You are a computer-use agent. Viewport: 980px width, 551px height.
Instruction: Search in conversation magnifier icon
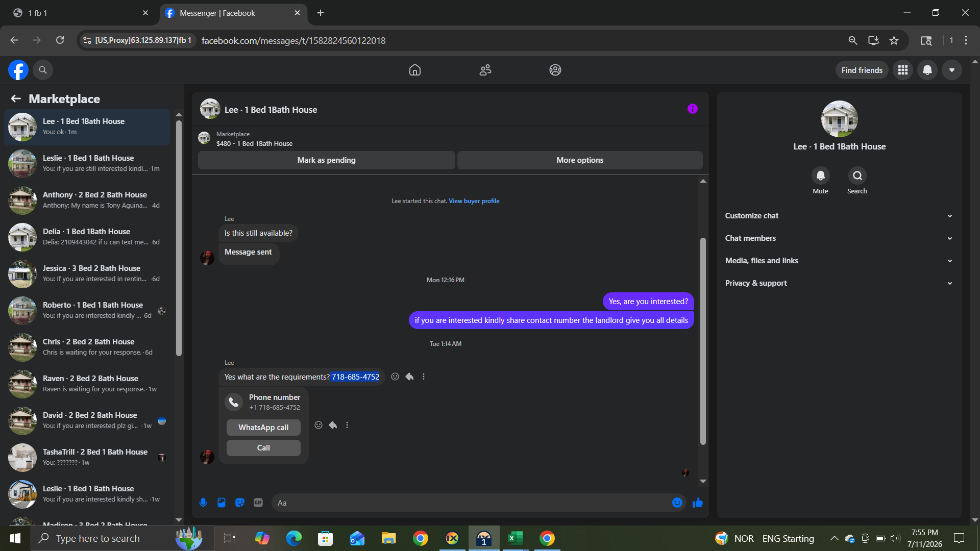coord(857,176)
